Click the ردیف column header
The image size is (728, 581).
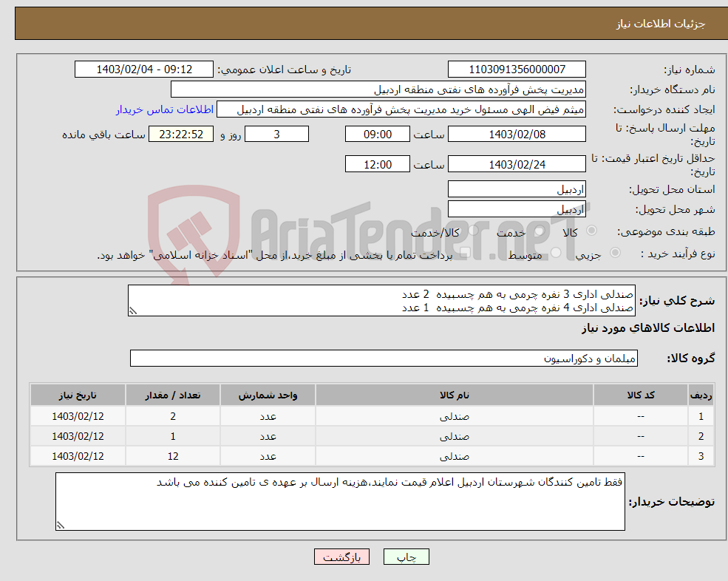coord(701,395)
